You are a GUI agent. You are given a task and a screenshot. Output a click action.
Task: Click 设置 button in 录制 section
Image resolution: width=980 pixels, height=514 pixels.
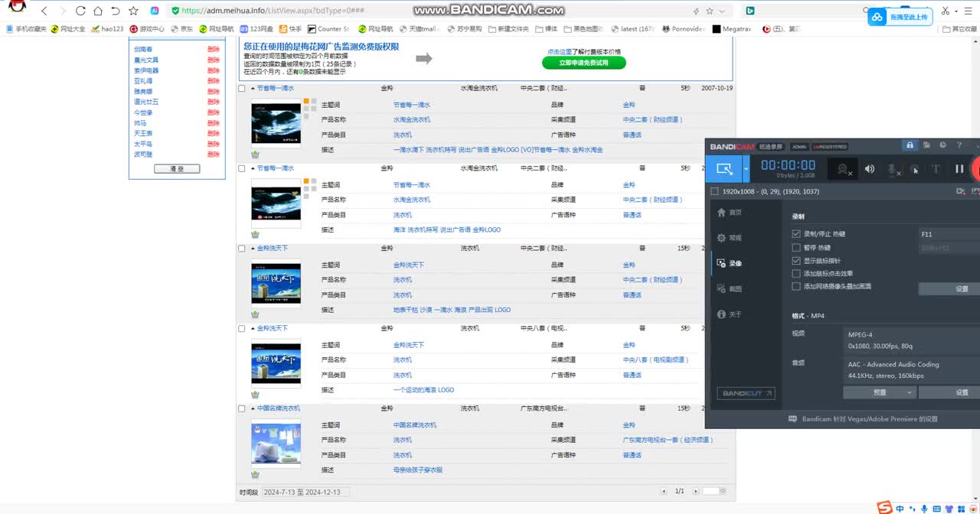pos(949,289)
